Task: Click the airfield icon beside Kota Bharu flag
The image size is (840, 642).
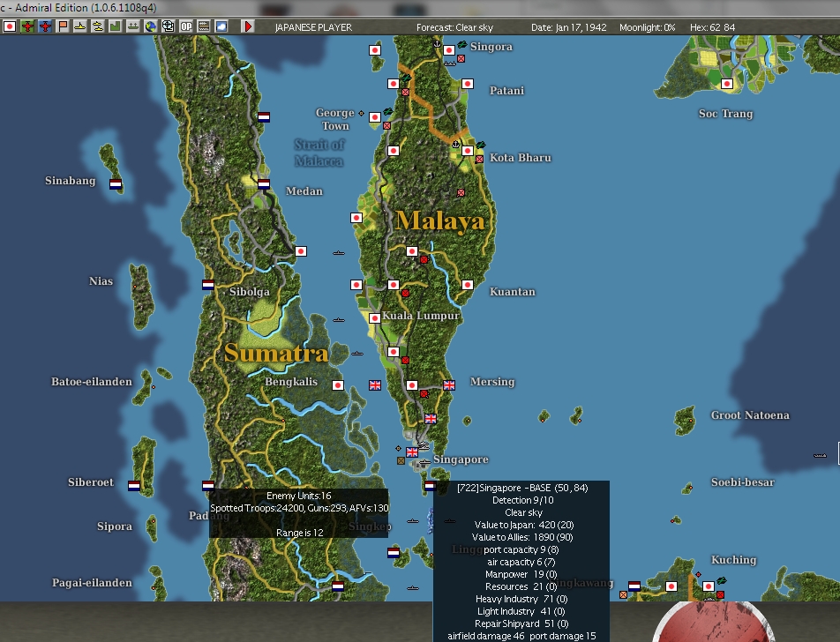Action: point(481,145)
